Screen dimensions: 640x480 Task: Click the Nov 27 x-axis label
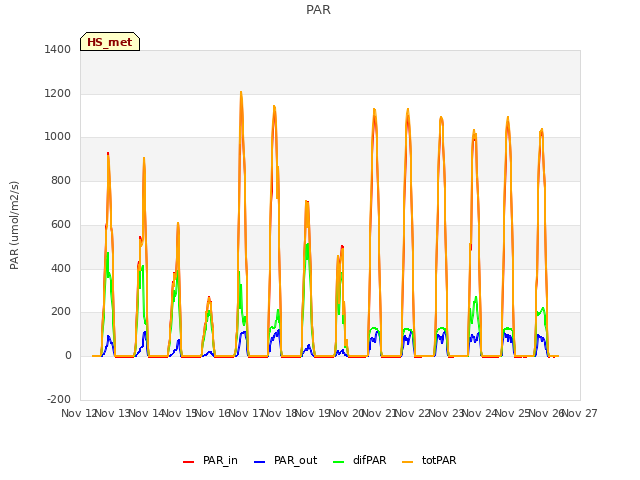[580, 413]
